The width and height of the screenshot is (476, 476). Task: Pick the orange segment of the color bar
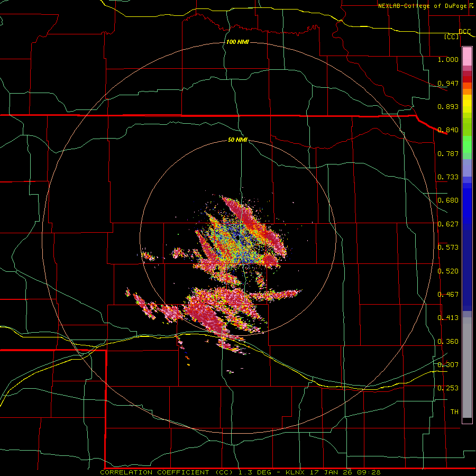click(x=467, y=91)
